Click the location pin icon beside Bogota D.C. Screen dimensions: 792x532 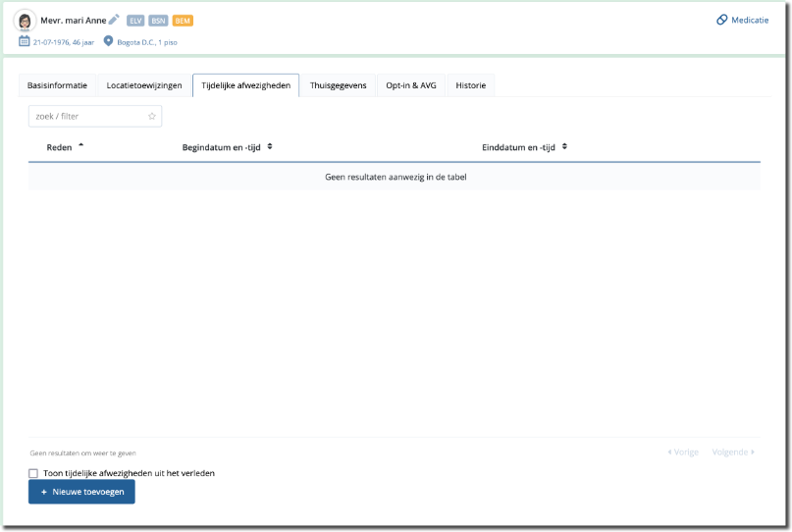(x=108, y=41)
